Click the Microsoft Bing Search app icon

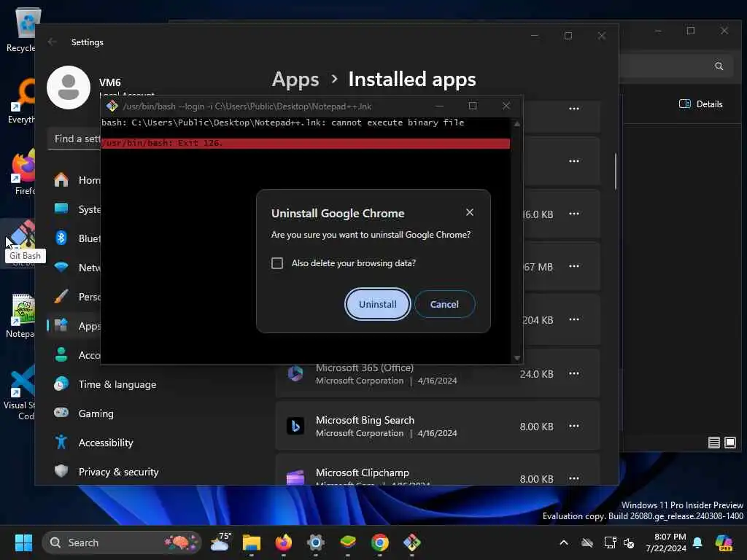pyautogui.click(x=295, y=426)
